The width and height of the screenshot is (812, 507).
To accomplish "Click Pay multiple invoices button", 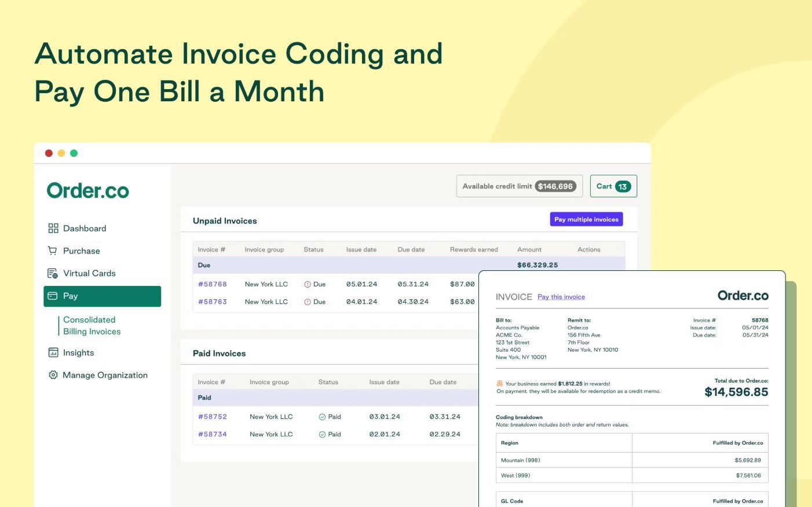I will point(586,219).
